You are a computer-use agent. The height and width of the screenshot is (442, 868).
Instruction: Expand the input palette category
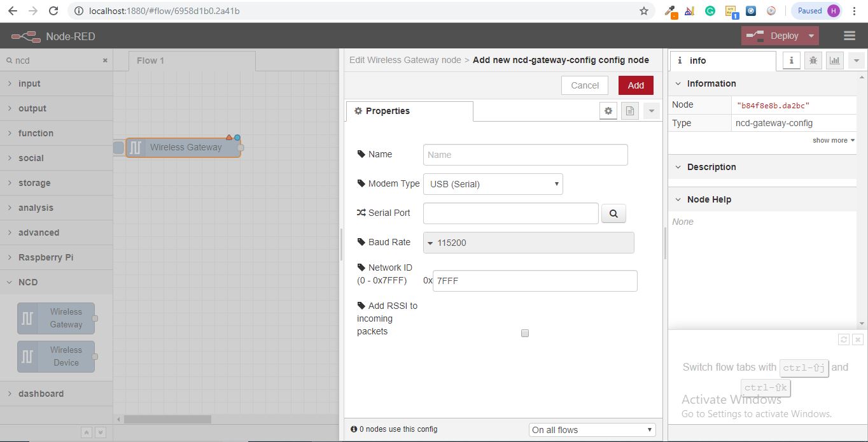[x=57, y=83]
